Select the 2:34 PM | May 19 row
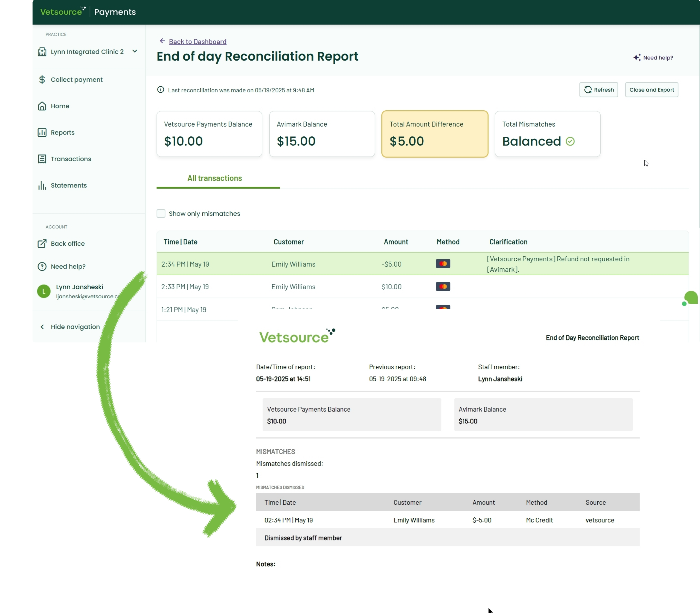Viewport: 700px width, 613px height. click(423, 264)
